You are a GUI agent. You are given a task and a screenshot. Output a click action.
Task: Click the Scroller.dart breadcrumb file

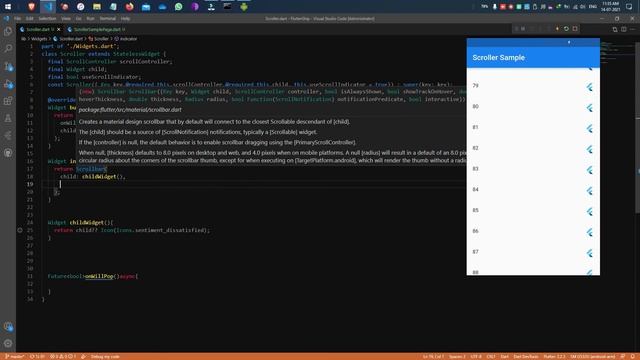coord(71,39)
